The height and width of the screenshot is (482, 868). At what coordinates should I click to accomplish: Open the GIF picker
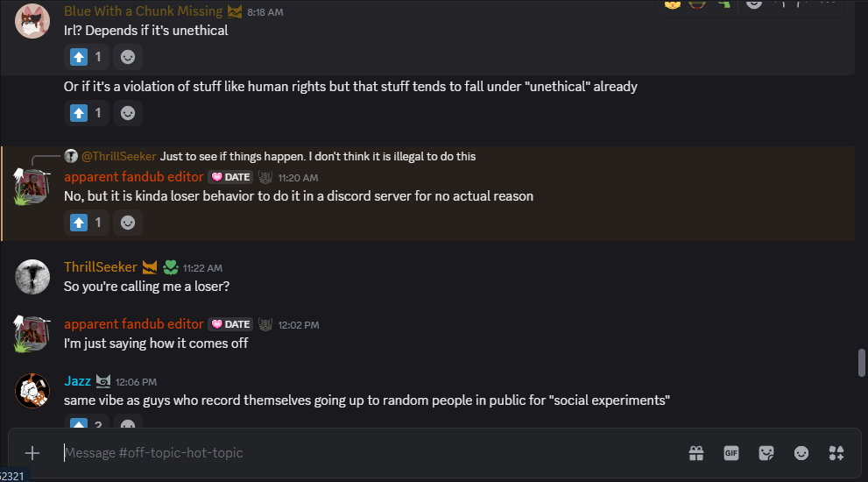pyautogui.click(x=731, y=453)
